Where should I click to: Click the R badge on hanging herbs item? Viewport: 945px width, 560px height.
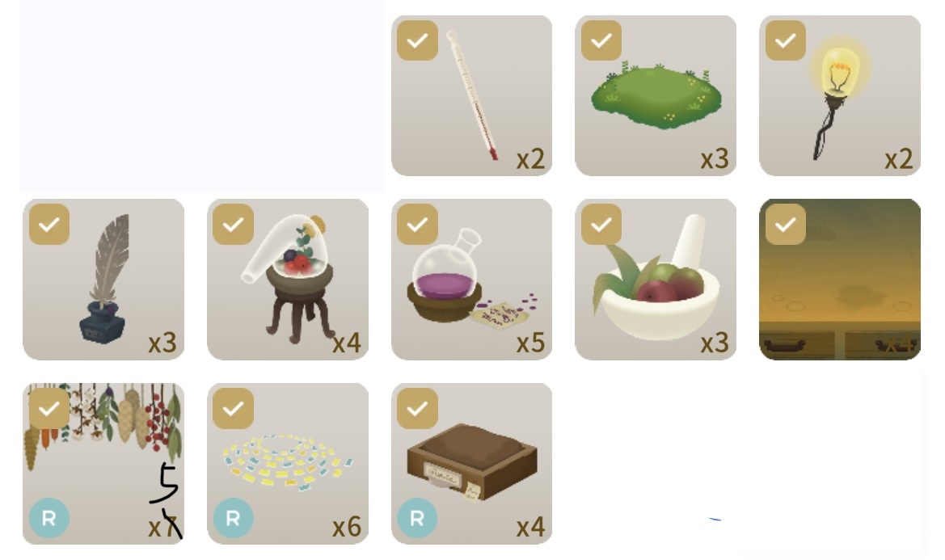(x=49, y=518)
